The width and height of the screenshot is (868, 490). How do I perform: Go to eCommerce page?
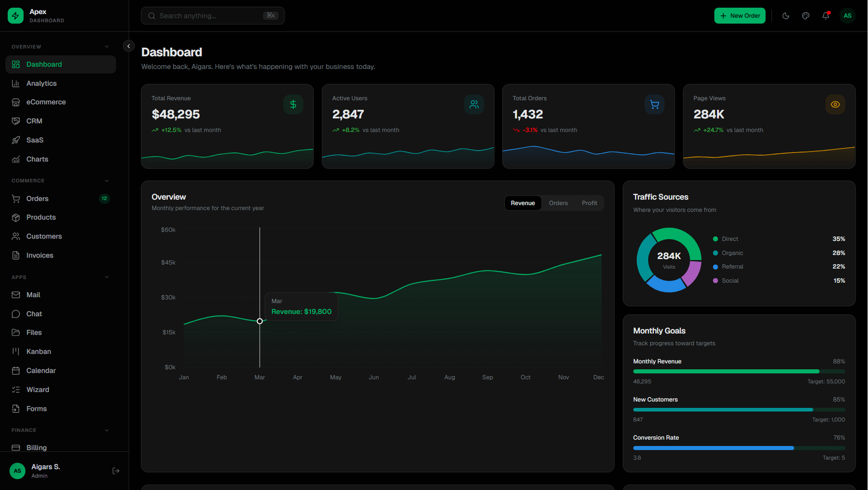(61, 102)
